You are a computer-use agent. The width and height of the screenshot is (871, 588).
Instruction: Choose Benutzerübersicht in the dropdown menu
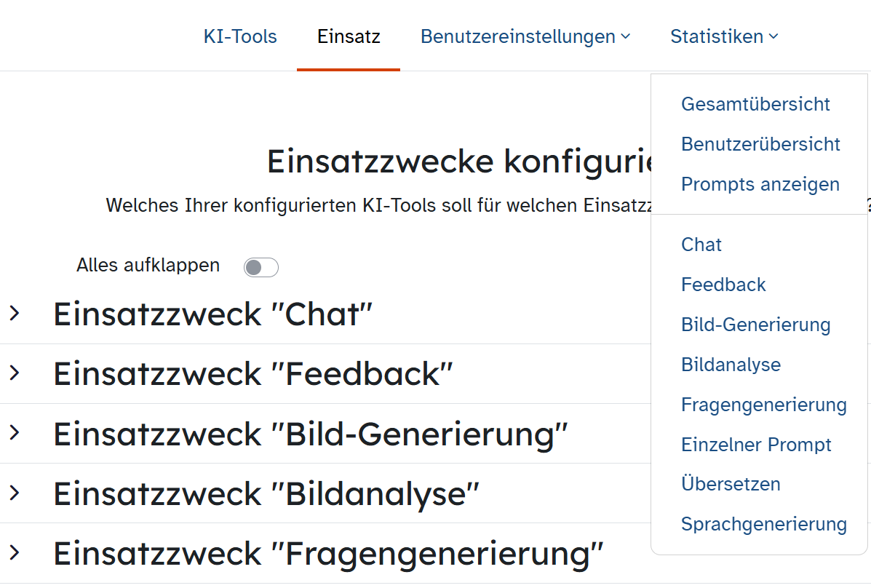click(x=760, y=144)
